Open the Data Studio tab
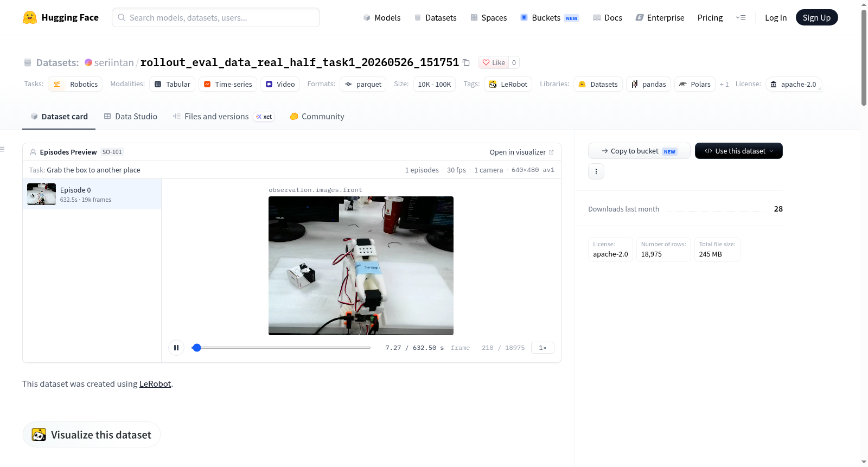 coord(131,117)
